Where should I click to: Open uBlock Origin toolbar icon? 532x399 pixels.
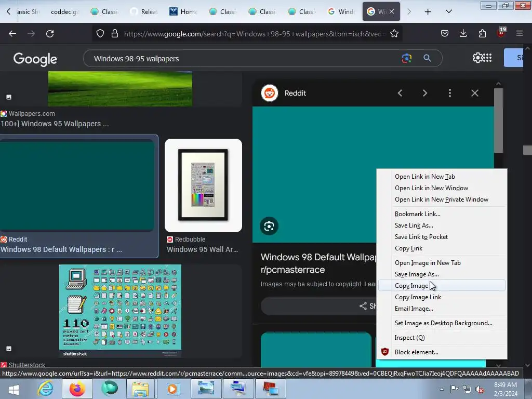(501, 32)
